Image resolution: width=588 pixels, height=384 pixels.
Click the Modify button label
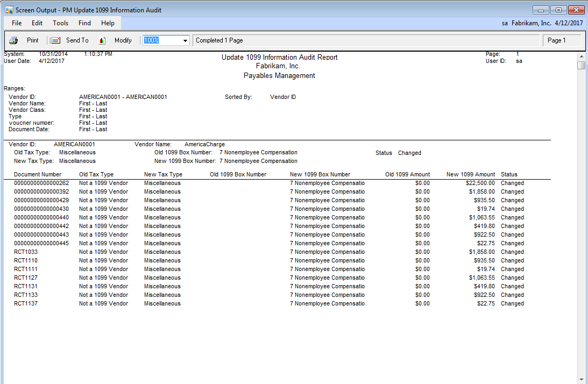click(123, 40)
